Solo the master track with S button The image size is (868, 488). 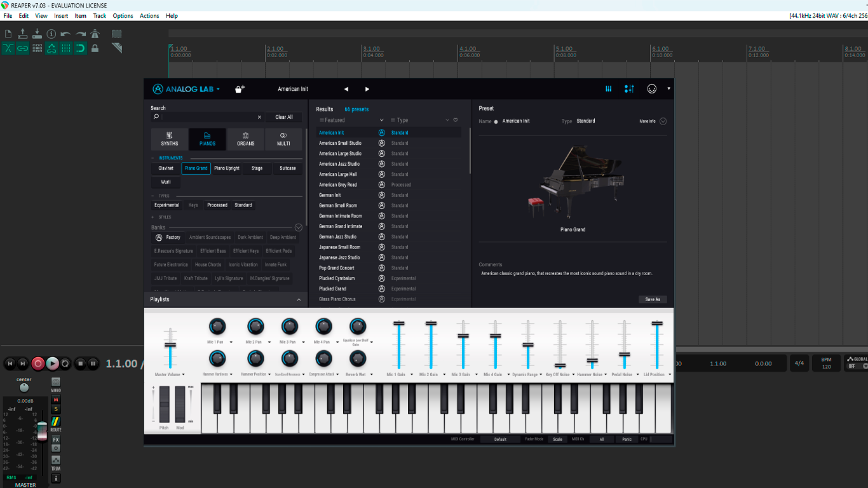point(56,409)
